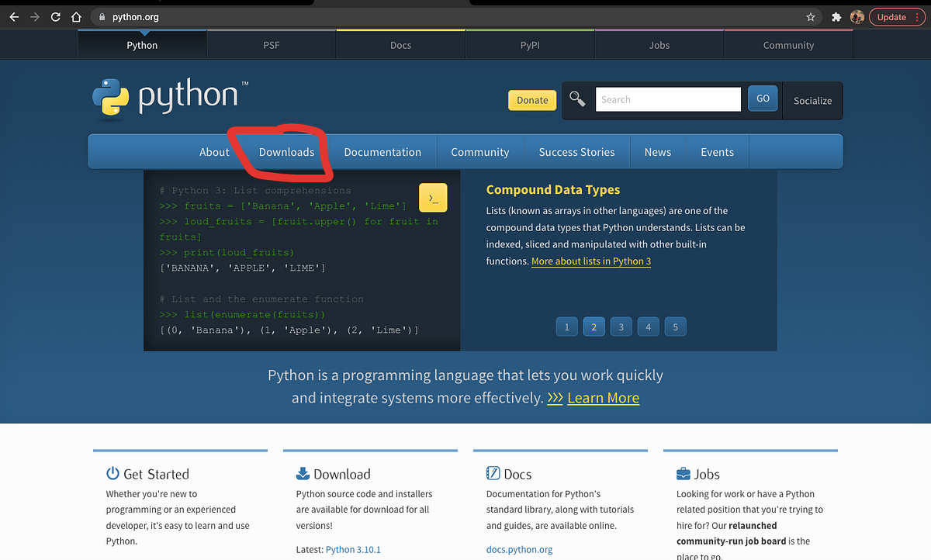Open search with the magnifying glass icon
Image resolution: width=931 pixels, height=560 pixels.
coord(576,99)
